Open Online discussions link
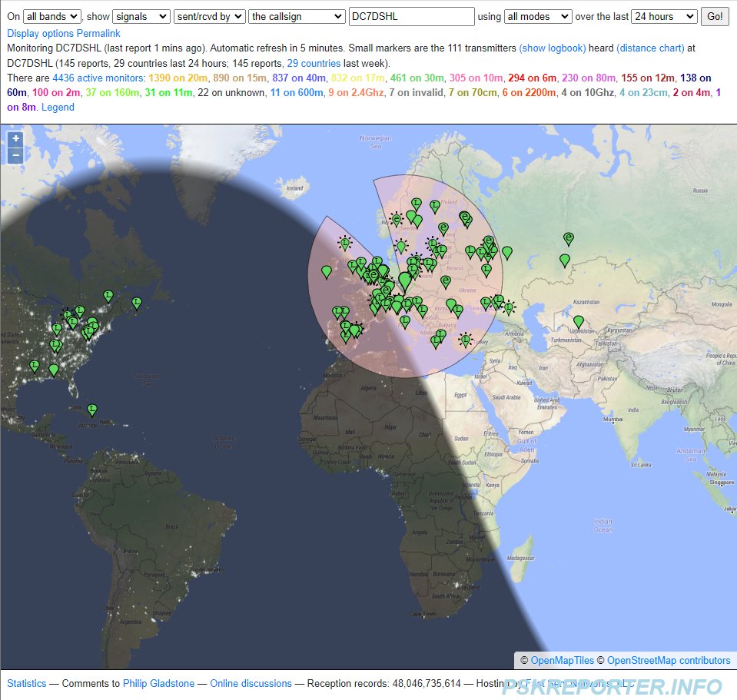737x700 pixels. (x=251, y=684)
